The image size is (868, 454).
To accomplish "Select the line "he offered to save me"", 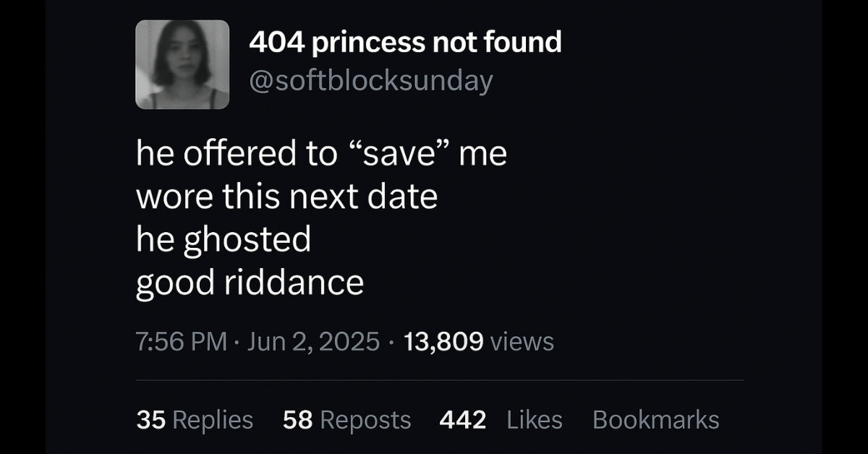I will pos(322,155).
